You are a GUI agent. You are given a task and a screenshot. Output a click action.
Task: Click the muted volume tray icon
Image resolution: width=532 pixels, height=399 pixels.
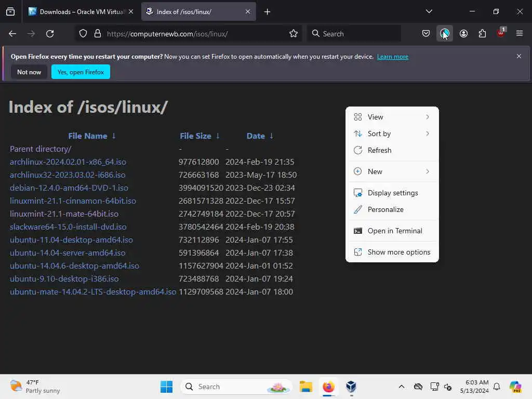pyautogui.click(x=448, y=387)
